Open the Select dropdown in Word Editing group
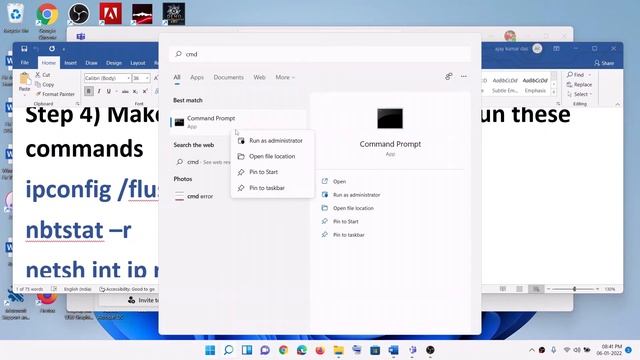This screenshot has width=640, height=360. tap(580, 94)
